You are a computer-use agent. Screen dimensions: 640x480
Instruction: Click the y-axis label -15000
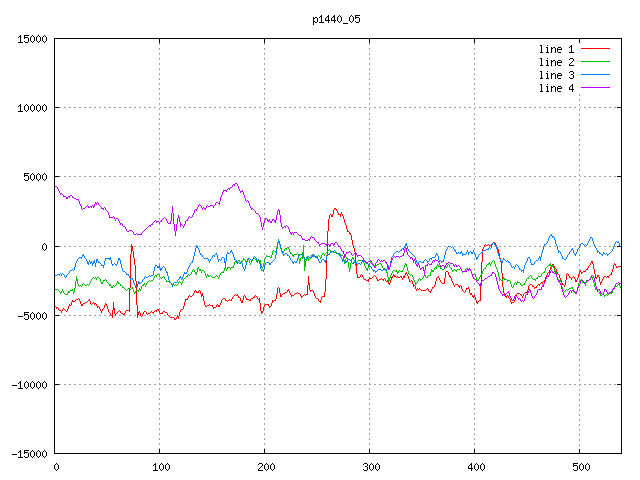29,454
